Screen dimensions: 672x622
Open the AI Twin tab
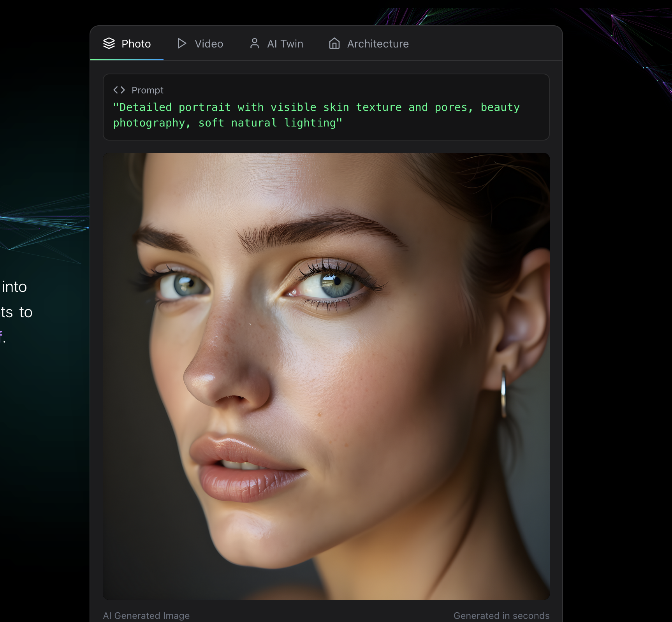276,44
